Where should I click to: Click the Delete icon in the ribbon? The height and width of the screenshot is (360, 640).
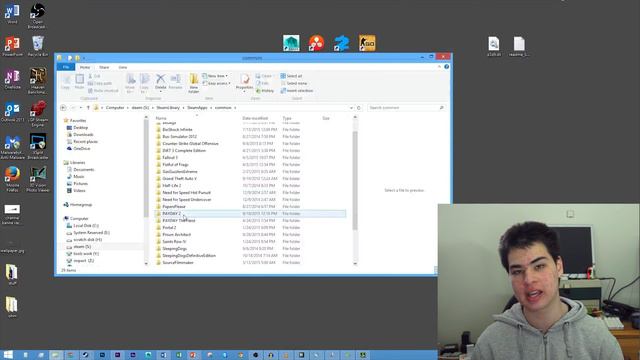point(160,82)
